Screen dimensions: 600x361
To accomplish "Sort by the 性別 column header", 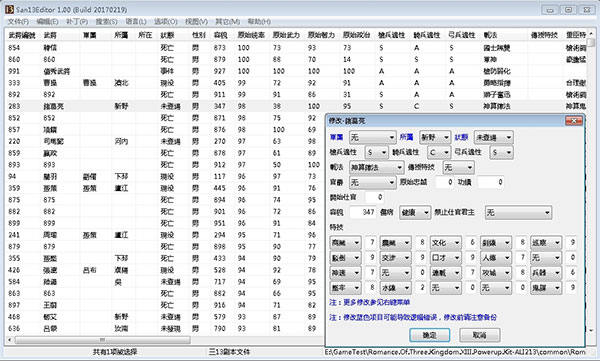I will pos(199,35).
